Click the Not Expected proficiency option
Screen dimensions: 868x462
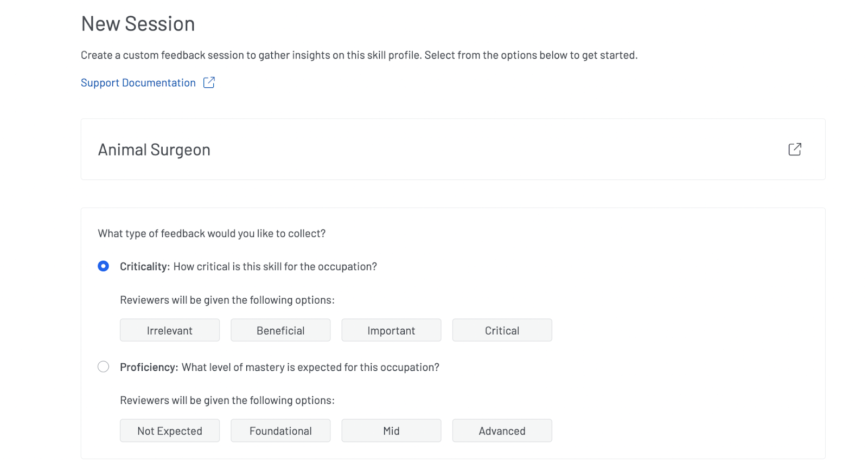169,430
